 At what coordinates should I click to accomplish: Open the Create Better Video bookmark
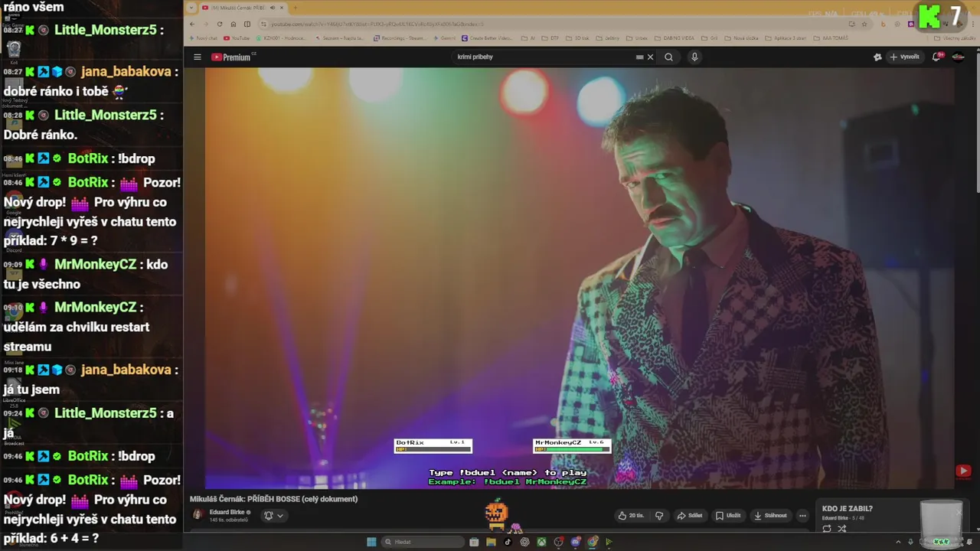click(487, 37)
